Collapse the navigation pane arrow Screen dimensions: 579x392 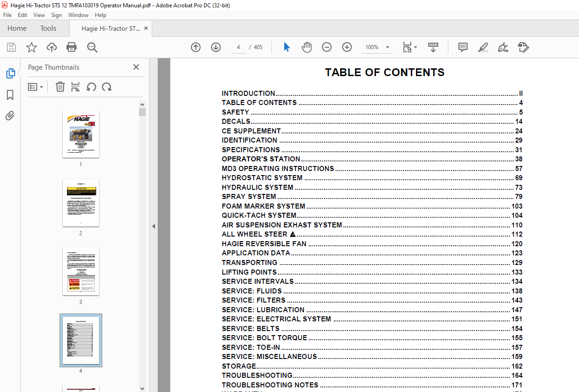tap(154, 226)
